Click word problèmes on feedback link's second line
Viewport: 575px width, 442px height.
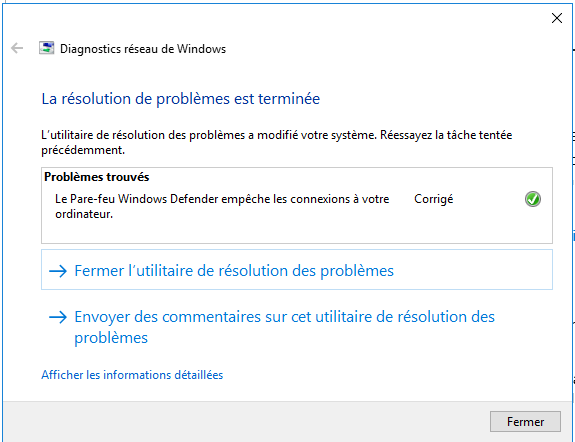coord(111,338)
